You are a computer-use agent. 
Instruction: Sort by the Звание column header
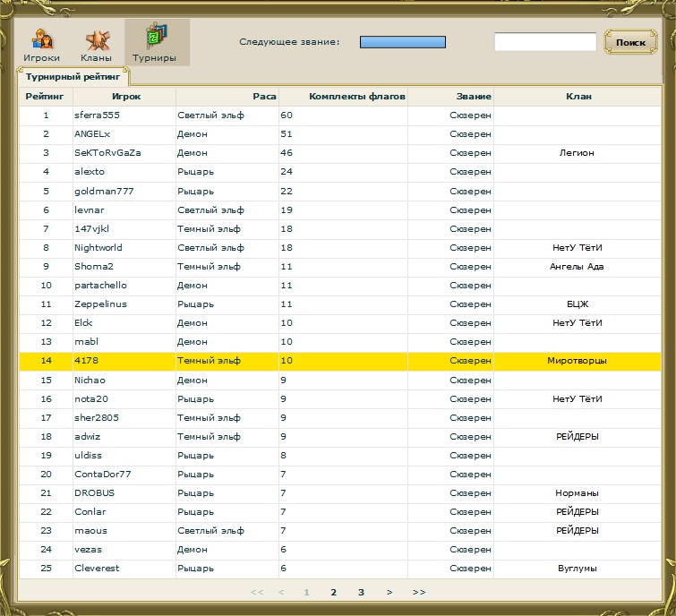point(474,97)
